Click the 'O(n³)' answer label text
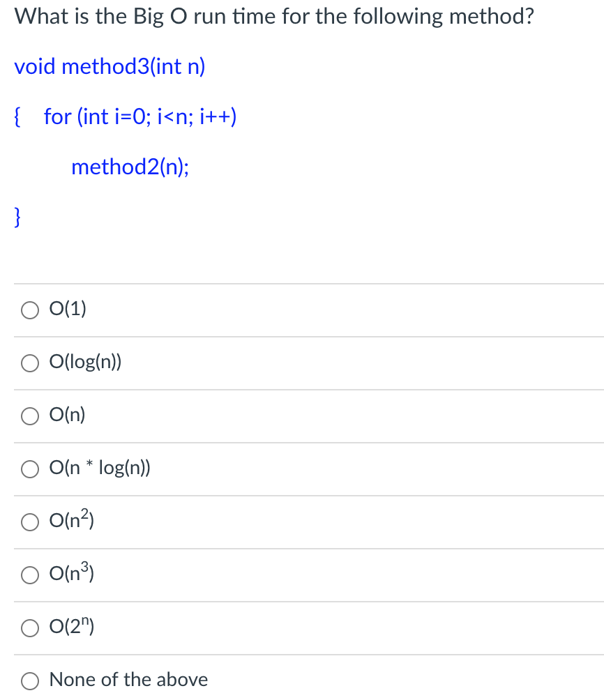This screenshot has height=700, width=604. 71,572
